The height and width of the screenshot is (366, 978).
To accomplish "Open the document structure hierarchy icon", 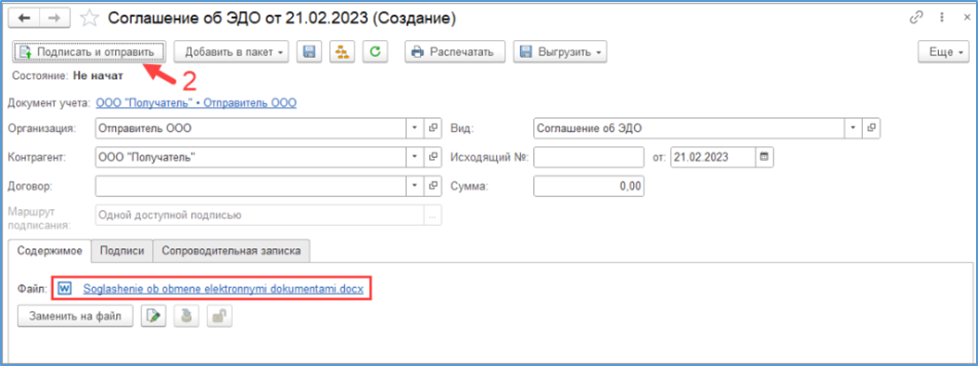I will [x=341, y=52].
